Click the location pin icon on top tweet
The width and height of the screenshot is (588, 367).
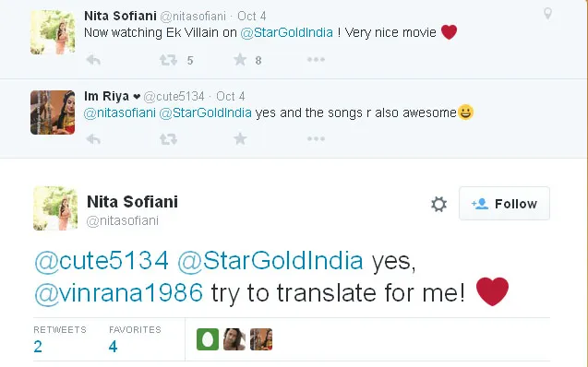[x=547, y=14]
